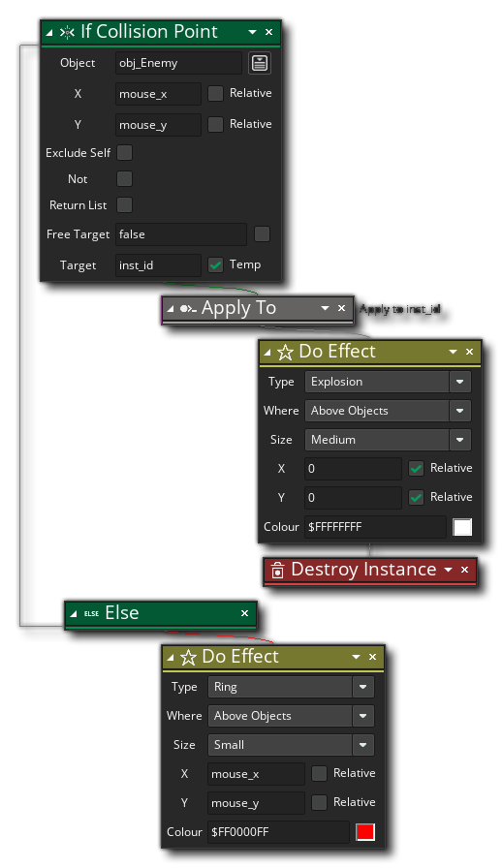This screenshot has width=502, height=868.
Task: Remove the Destroy Instance action
Action: click(x=464, y=570)
